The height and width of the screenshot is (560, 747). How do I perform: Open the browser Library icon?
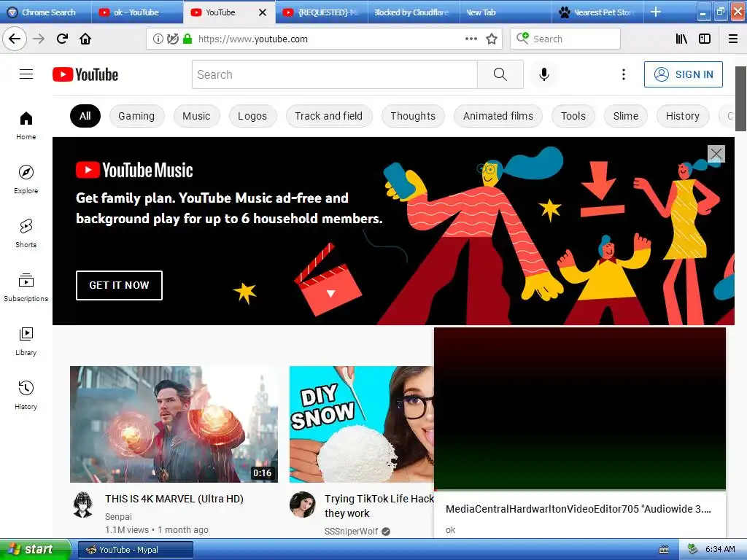pos(681,39)
